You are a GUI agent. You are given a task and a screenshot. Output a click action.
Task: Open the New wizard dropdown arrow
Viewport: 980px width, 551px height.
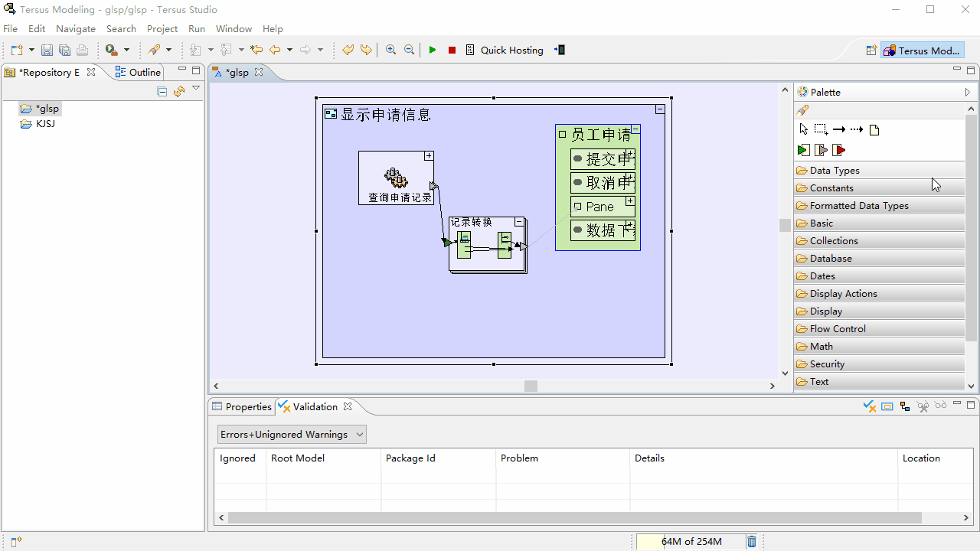[31, 51]
